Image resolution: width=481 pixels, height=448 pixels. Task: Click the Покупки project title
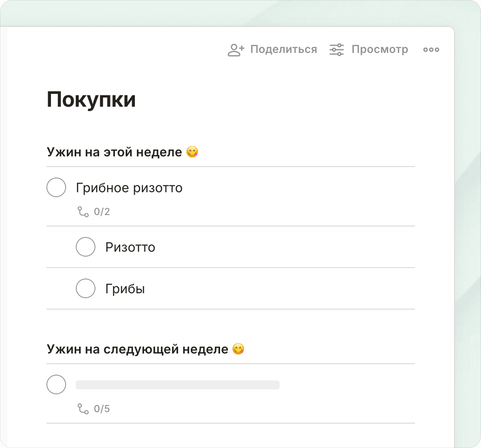pos(91,99)
